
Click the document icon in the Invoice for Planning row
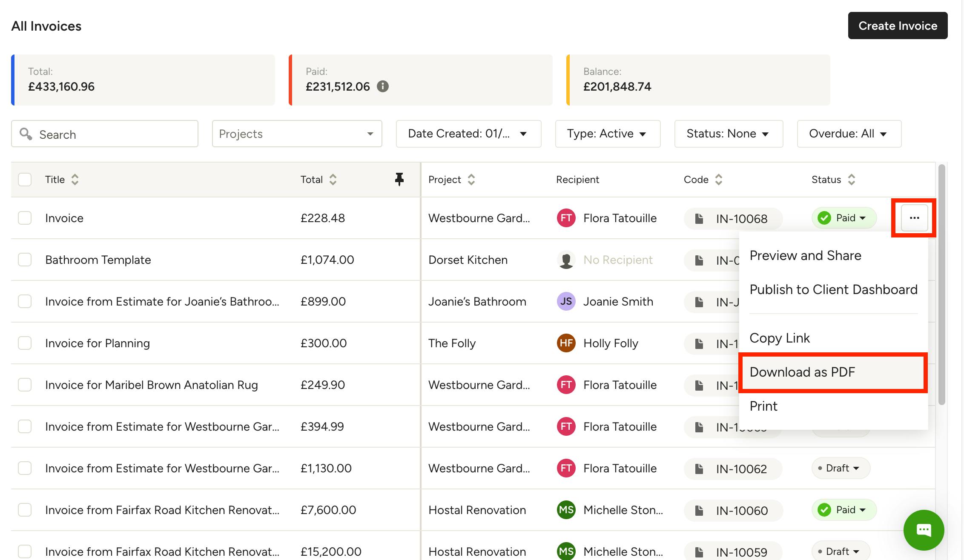(x=699, y=344)
